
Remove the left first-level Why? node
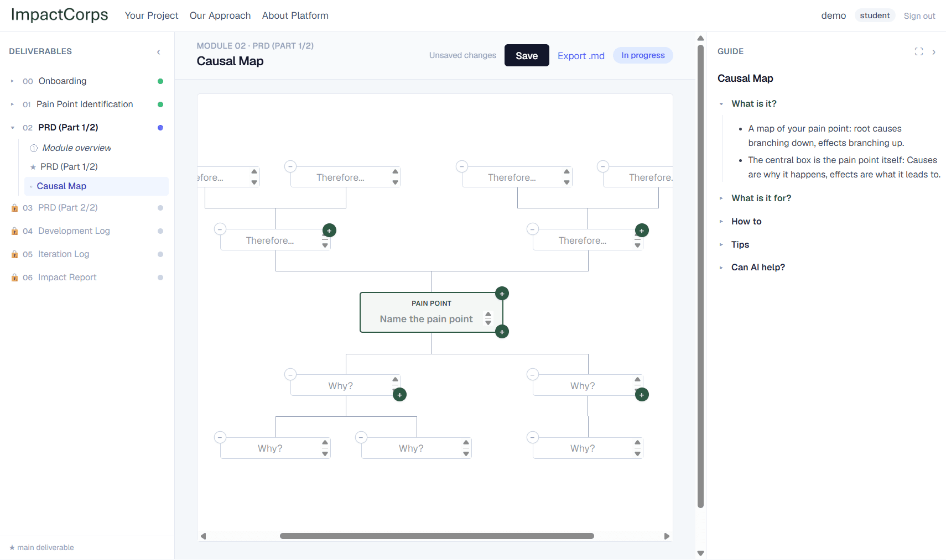pos(290,374)
